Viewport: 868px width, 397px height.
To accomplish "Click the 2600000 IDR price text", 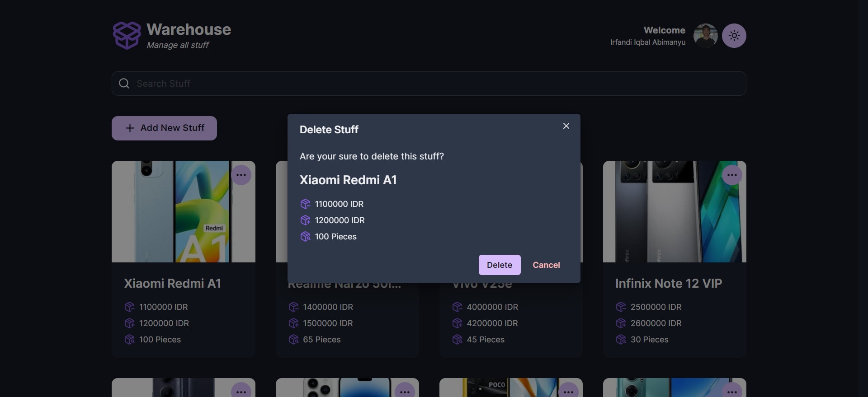I will (656, 323).
